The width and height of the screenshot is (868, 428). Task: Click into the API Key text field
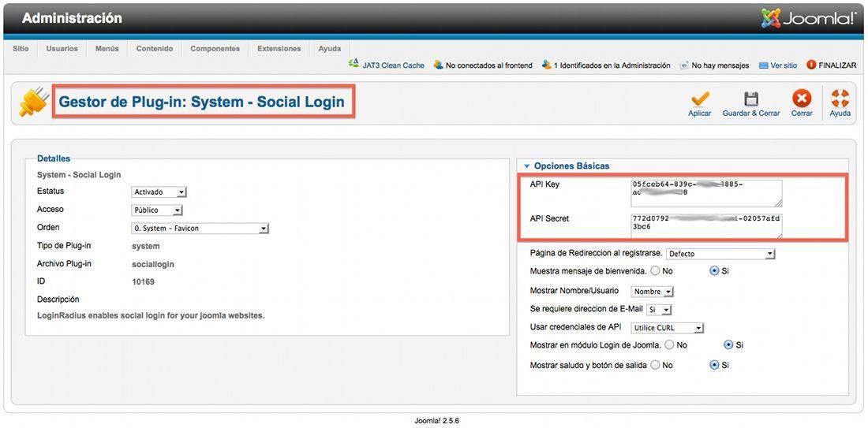coord(706,193)
